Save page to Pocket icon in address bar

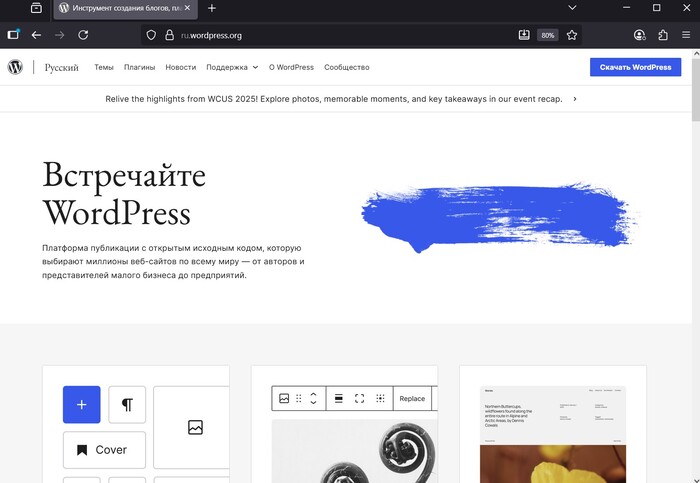coord(524,35)
